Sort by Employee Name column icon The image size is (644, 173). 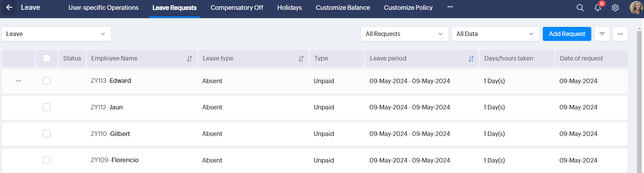pos(189,59)
